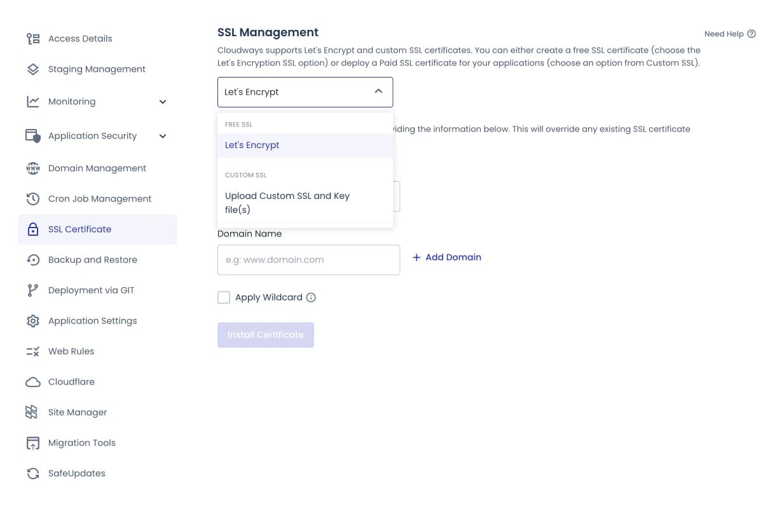Go to Migration Tools

(97, 443)
